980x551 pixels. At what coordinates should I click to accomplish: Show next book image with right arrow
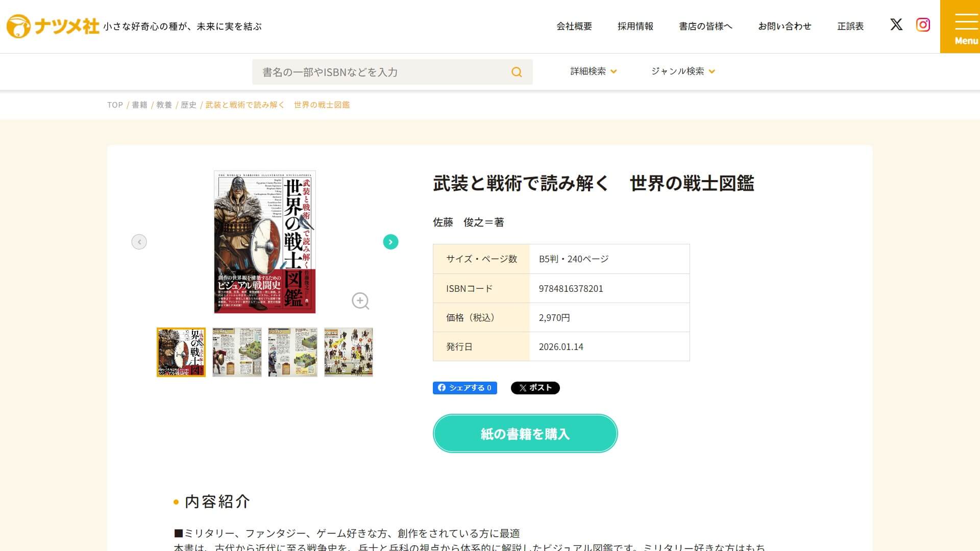[390, 242]
